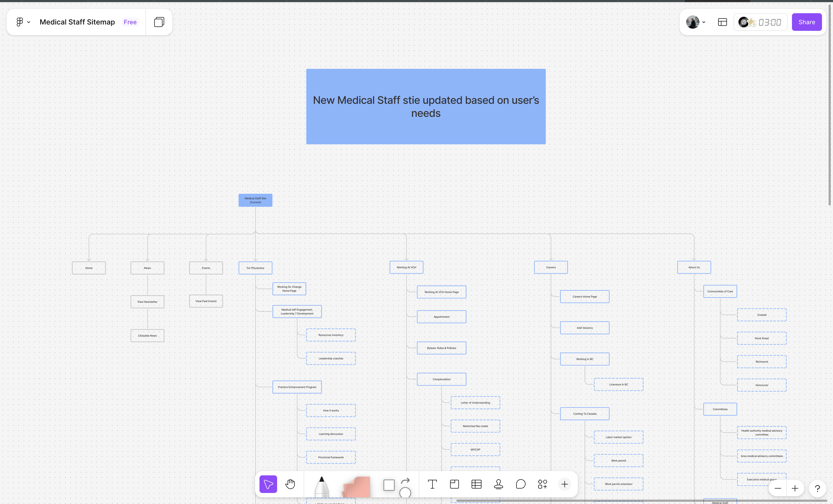Select the Bylaws, Rules & Policies node

[x=442, y=348]
